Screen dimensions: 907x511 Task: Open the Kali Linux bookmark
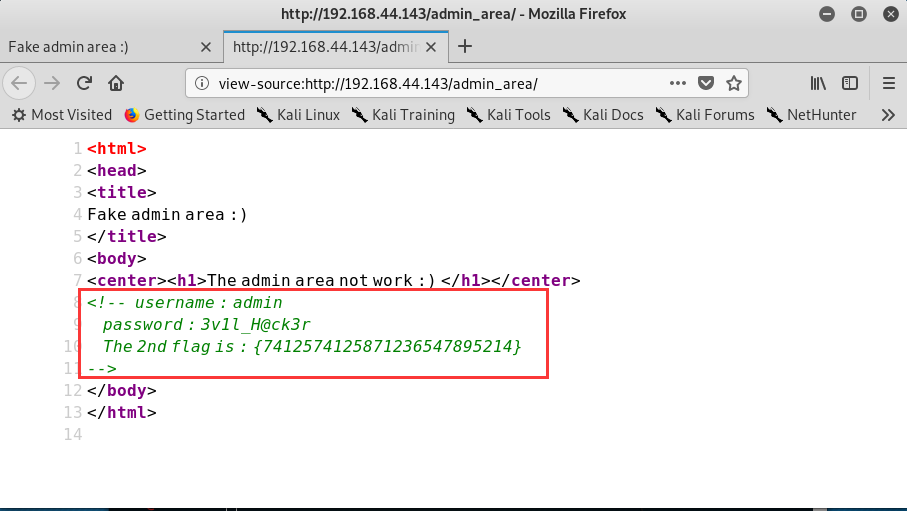point(298,115)
